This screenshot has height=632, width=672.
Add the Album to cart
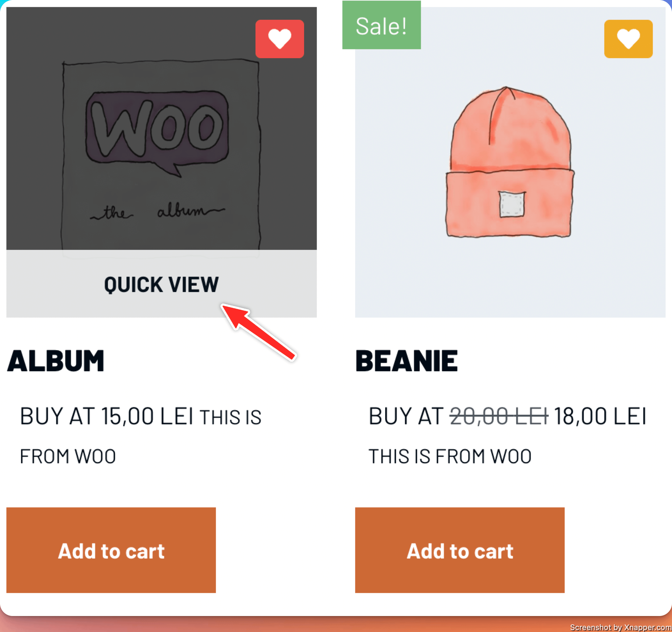pos(111,550)
